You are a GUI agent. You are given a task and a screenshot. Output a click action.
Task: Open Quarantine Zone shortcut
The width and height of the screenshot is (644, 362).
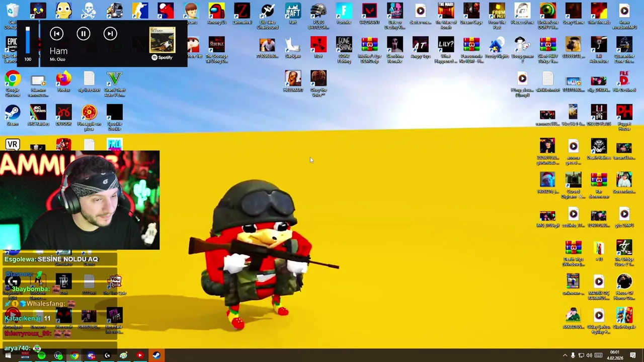(x=624, y=49)
